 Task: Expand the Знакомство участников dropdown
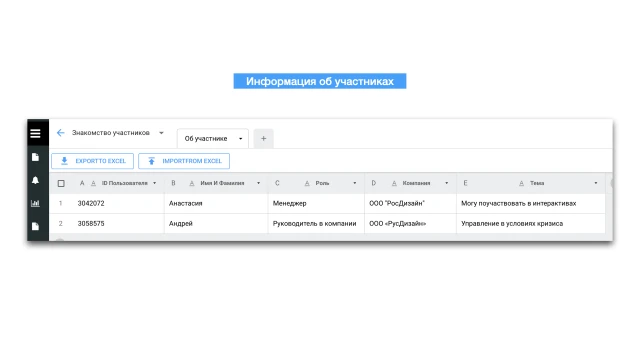161,133
